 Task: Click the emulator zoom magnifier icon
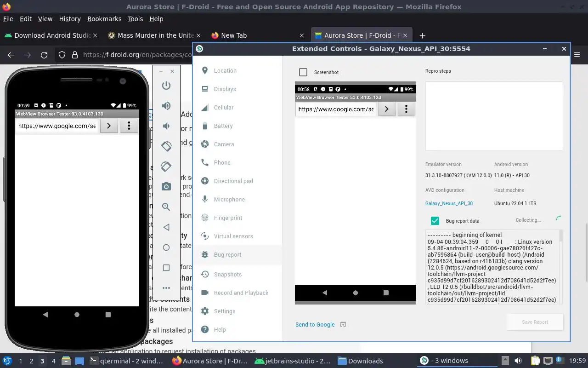(166, 207)
